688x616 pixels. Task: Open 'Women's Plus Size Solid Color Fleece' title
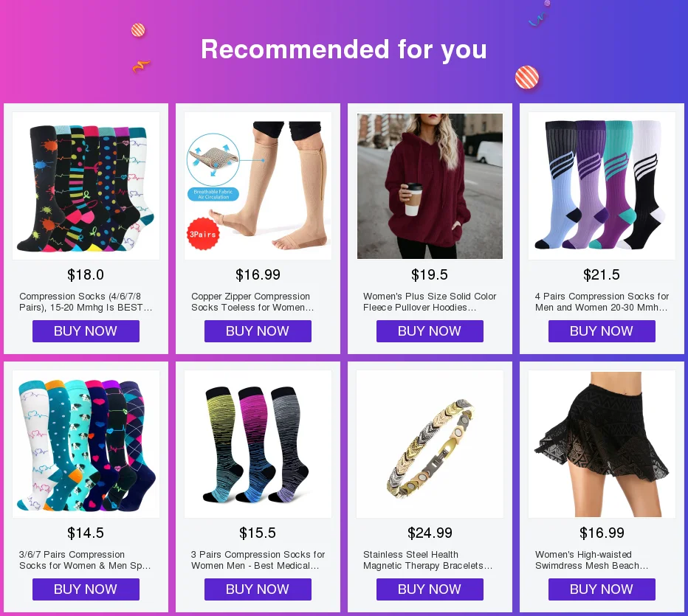(x=430, y=302)
